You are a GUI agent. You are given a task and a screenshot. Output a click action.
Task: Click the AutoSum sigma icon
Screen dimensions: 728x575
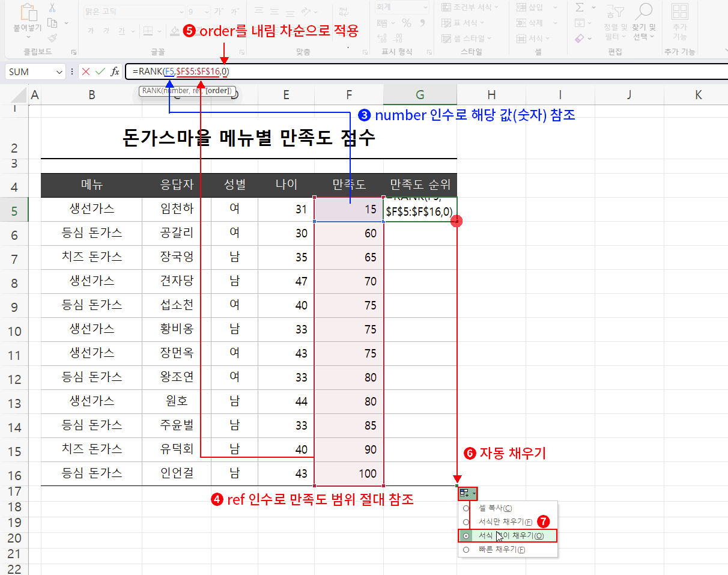click(580, 7)
